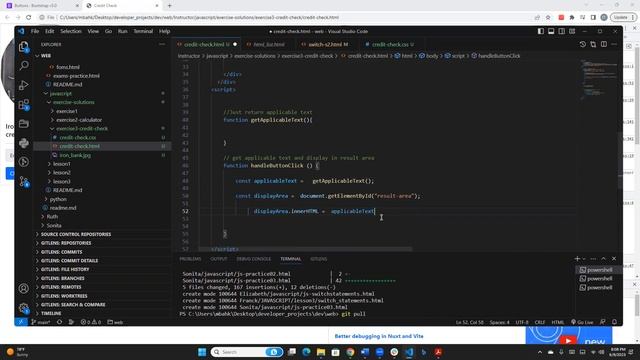This screenshot has height=360, width=640.
Task: Open the Selection menu
Action: (71, 31)
